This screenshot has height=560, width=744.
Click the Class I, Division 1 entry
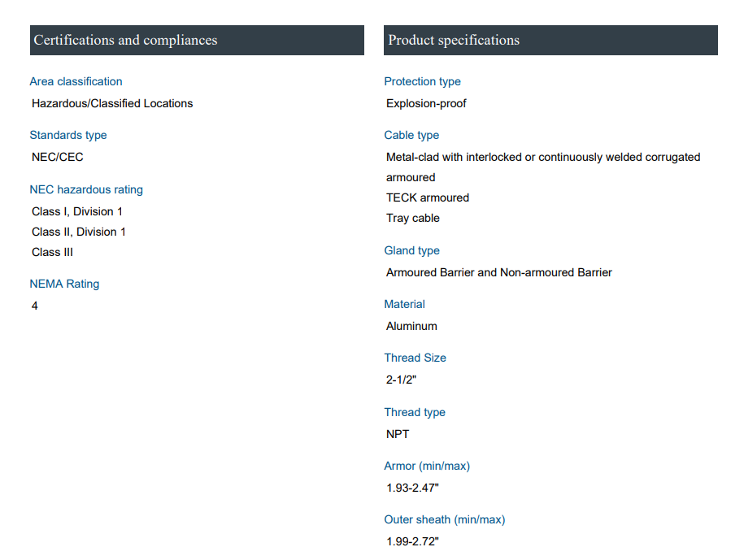point(77,211)
